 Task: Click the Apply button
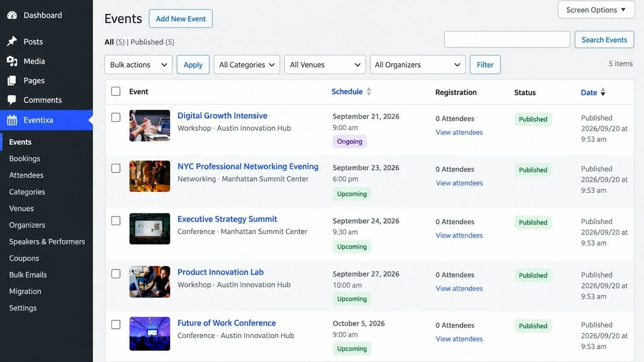click(193, 65)
